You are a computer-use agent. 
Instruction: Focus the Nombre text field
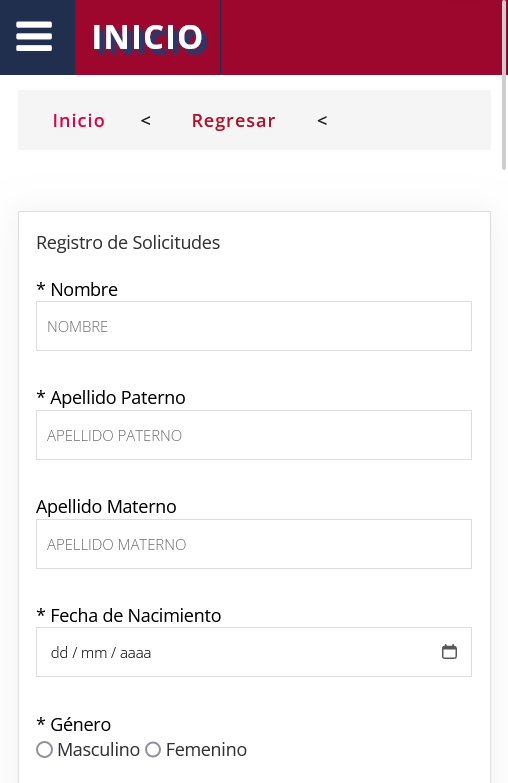254,326
